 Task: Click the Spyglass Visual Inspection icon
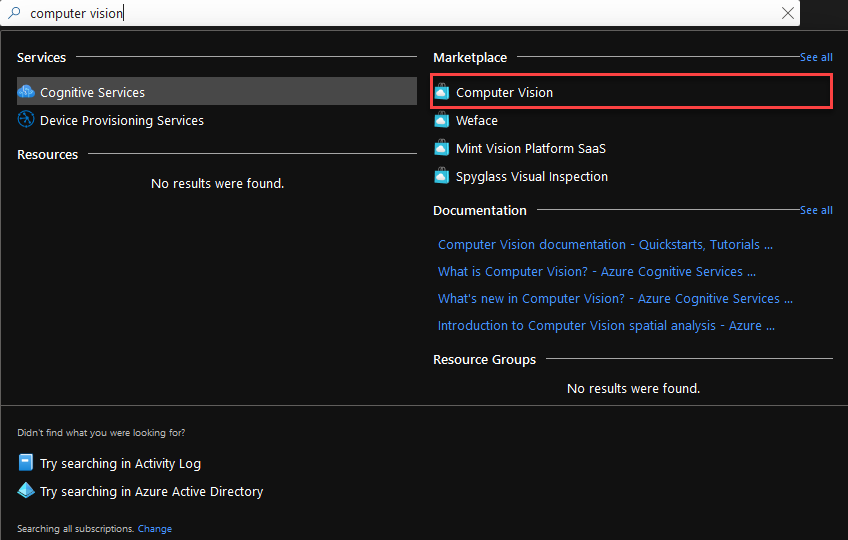click(442, 176)
